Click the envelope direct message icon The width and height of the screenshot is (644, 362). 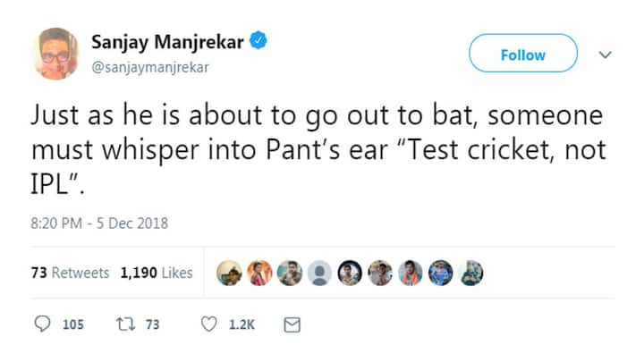click(292, 324)
